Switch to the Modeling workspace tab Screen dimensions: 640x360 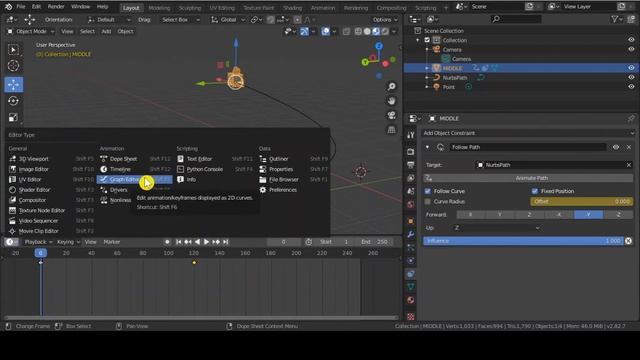pos(159,8)
